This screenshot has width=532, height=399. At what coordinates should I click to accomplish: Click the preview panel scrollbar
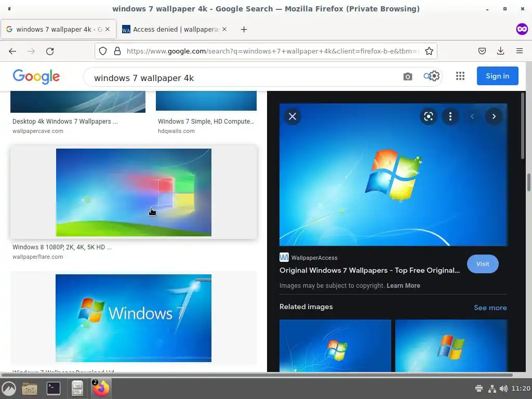[523, 125]
